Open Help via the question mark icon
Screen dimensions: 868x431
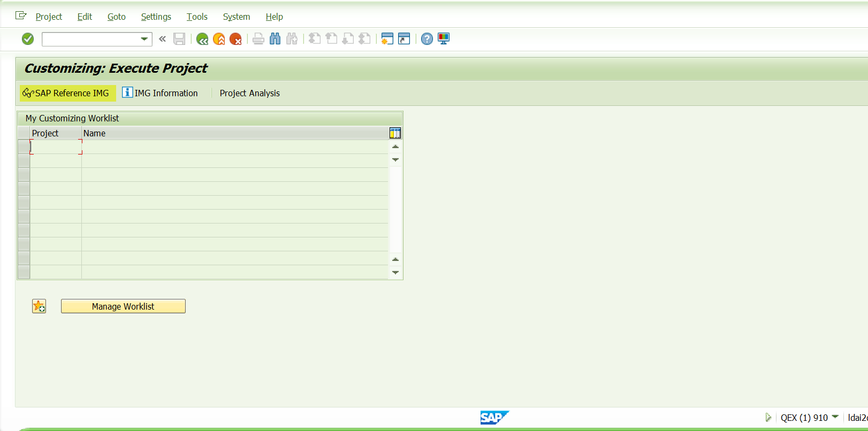[427, 39]
